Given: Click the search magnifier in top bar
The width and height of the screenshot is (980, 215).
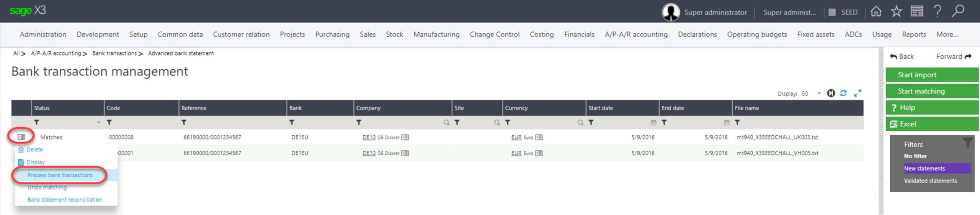Looking at the screenshot, I should (x=958, y=11).
